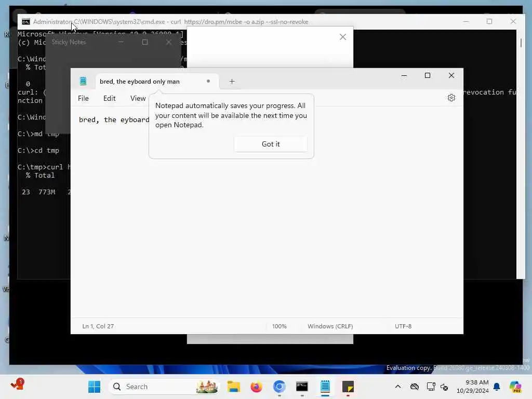Maximize the Notepad window
Image resolution: width=532 pixels, height=399 pixels.
tap(428, 76)
